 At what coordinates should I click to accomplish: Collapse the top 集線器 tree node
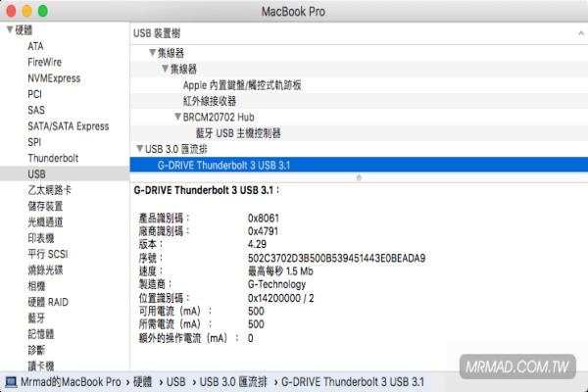coord(152,53)
